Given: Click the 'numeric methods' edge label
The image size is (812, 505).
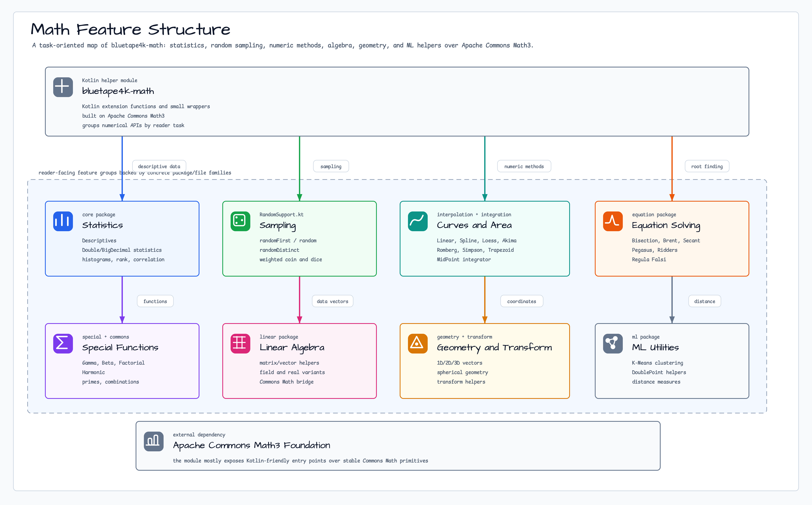Looking at the screenshot, I should [524, 166].
